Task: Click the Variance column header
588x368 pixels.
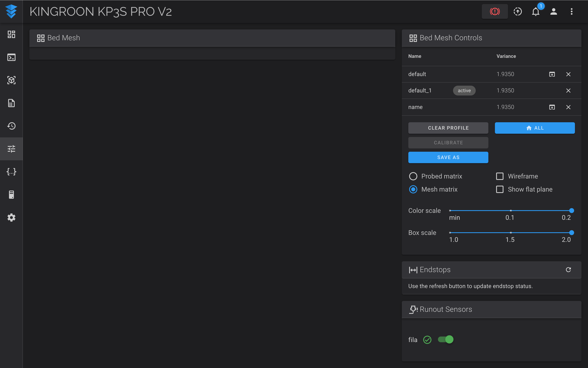Action: [x=506, y=56]
